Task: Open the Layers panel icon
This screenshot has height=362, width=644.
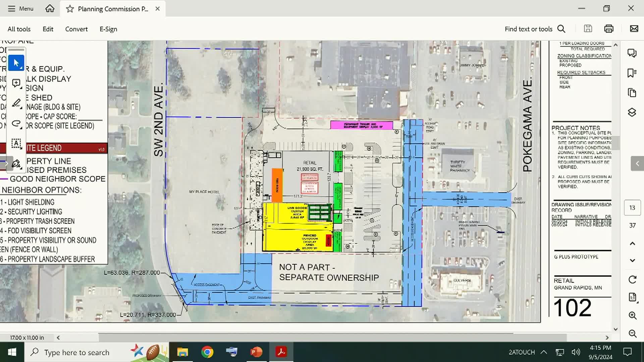Action: pyautogui.click(x=632, y=112)
